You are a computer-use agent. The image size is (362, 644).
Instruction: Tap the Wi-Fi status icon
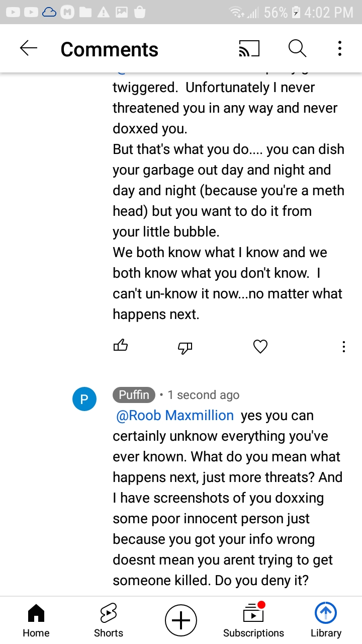click(237, 13)
